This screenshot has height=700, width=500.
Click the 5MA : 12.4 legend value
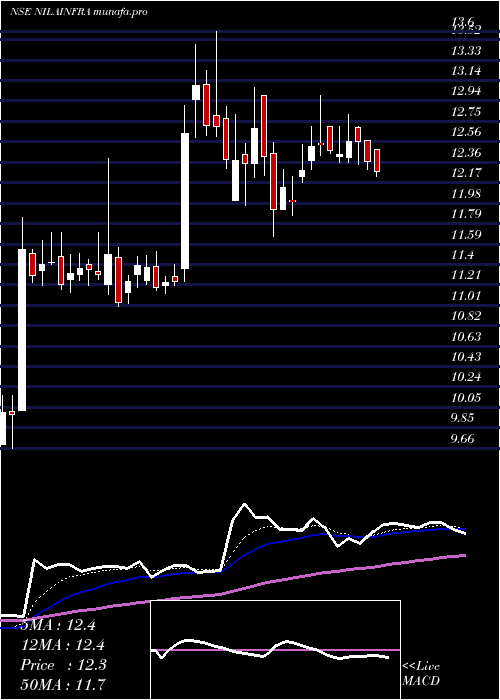58,626
